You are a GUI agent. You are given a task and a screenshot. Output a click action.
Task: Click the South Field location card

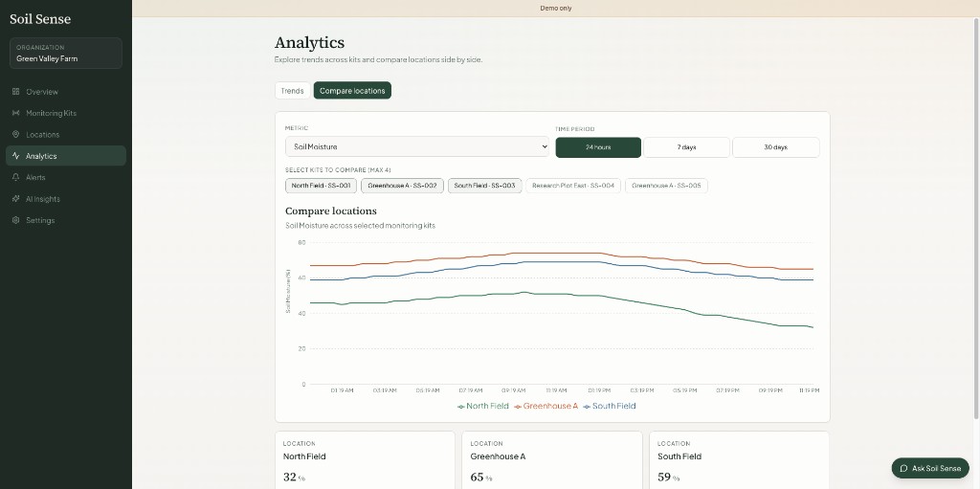(x=740, y=460)
